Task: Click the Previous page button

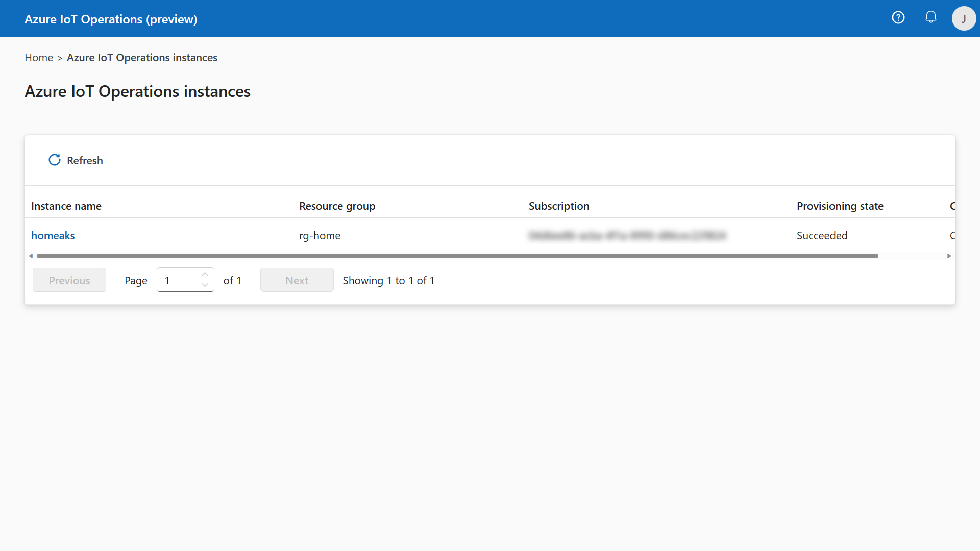Action: coord(69,280)
